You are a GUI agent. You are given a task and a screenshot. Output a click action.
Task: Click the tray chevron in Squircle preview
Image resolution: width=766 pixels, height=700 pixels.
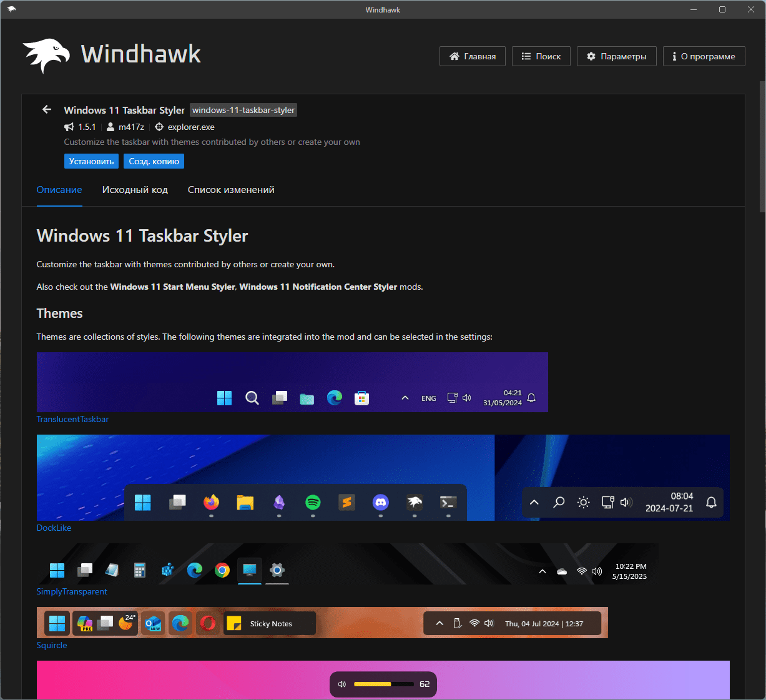(x=439, y=623)
